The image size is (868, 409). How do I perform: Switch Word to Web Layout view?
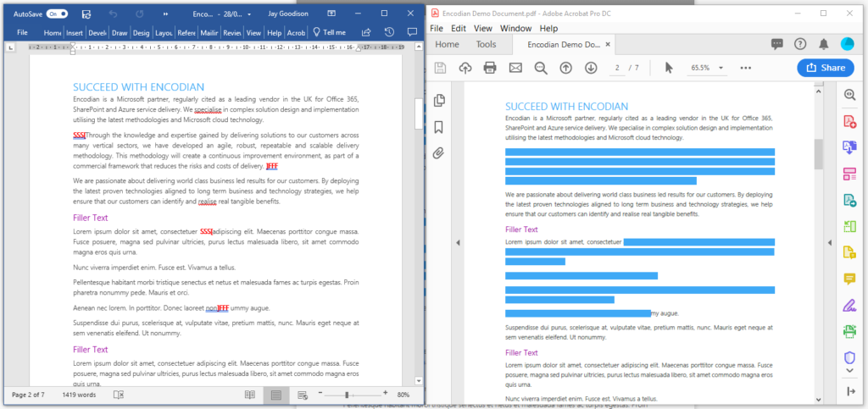click(303, 395)
